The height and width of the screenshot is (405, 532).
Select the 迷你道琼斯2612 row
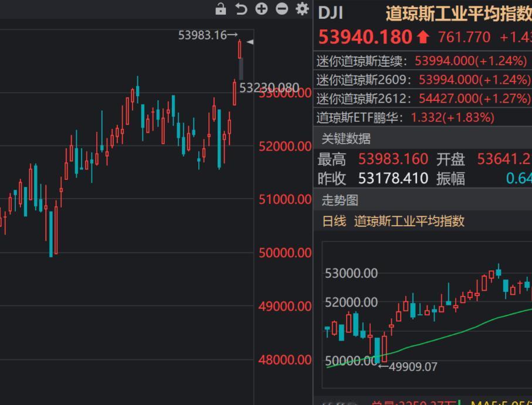coord(422,98)
